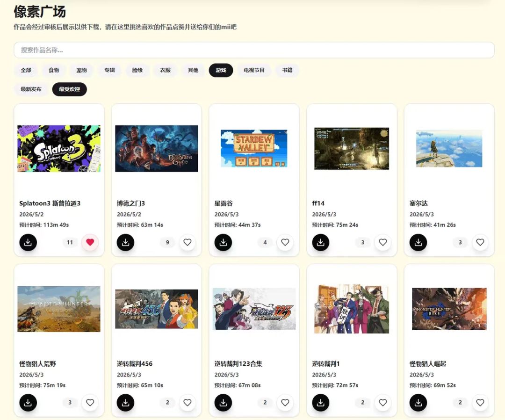Click the ff14 title text

[x=318, y=203]
